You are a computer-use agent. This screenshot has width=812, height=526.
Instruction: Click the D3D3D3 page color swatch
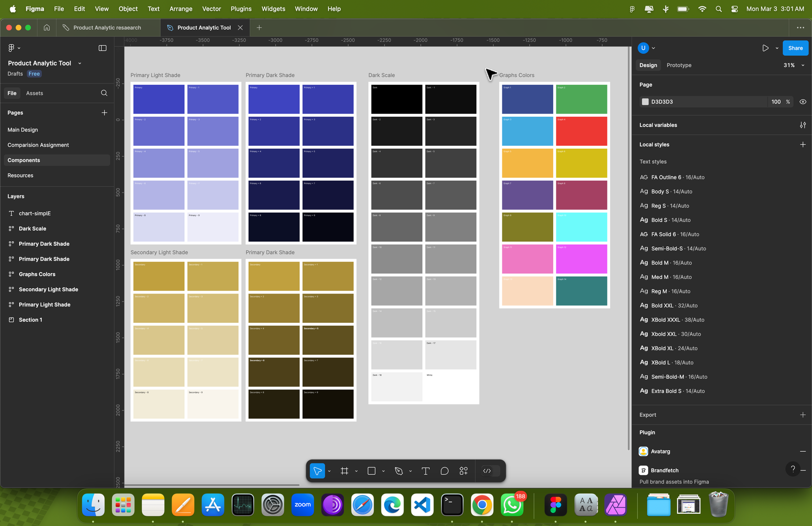click(x=645, y=102)
